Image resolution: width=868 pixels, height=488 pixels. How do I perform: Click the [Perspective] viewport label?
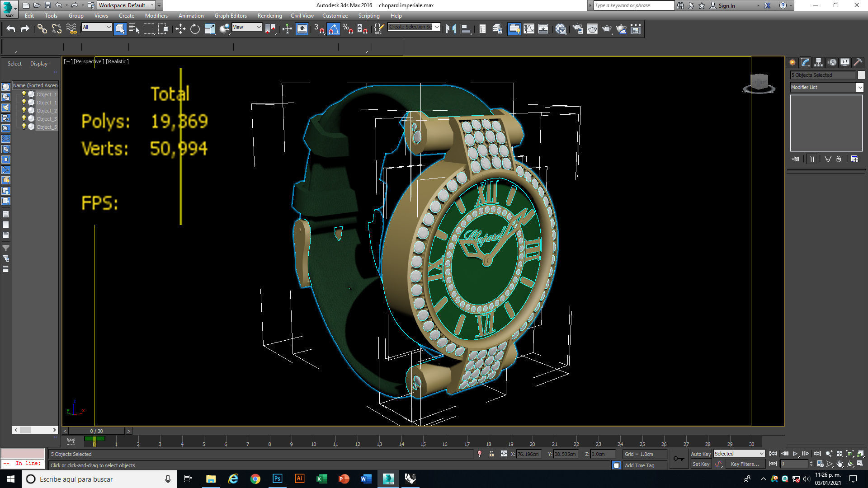(89, 61)
